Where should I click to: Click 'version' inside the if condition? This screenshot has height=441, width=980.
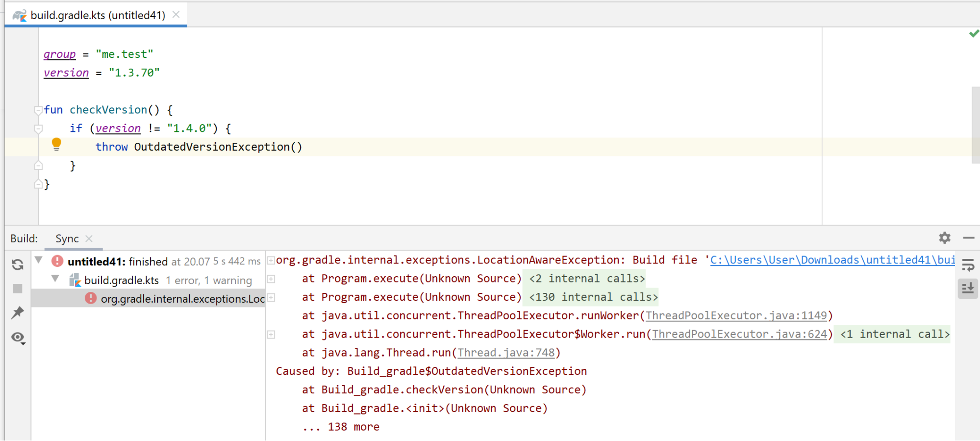coord(118,129)
